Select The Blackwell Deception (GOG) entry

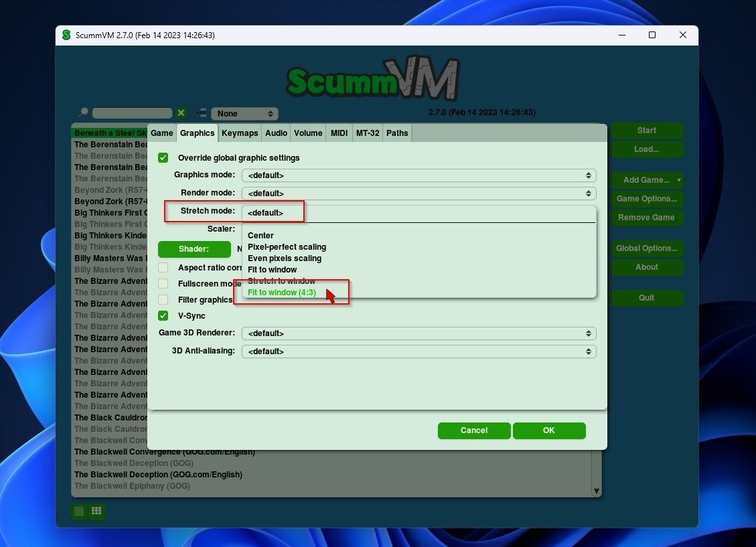click(x=133, y=463)
